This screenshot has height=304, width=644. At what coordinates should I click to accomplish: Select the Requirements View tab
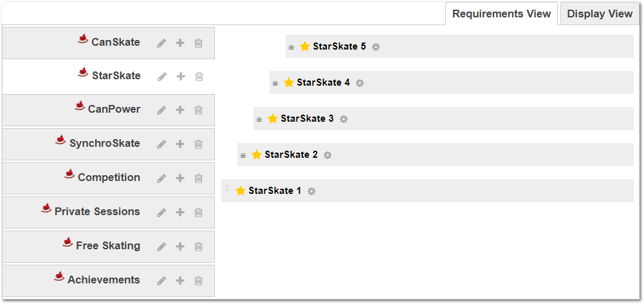click(x=501, y=14)
